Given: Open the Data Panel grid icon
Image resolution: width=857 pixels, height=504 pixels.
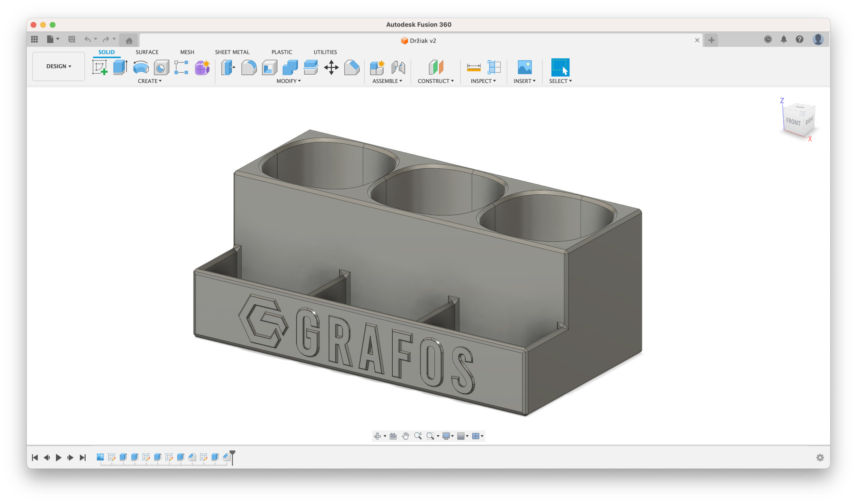Looking at the screenshot, I should [x=34, y=39].
